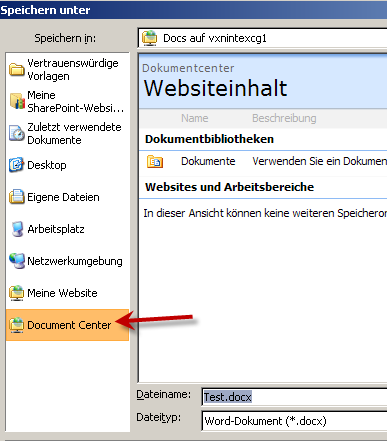Click the Document Center site icon
The image size is (387, 441).
click(x=16, y=325)
